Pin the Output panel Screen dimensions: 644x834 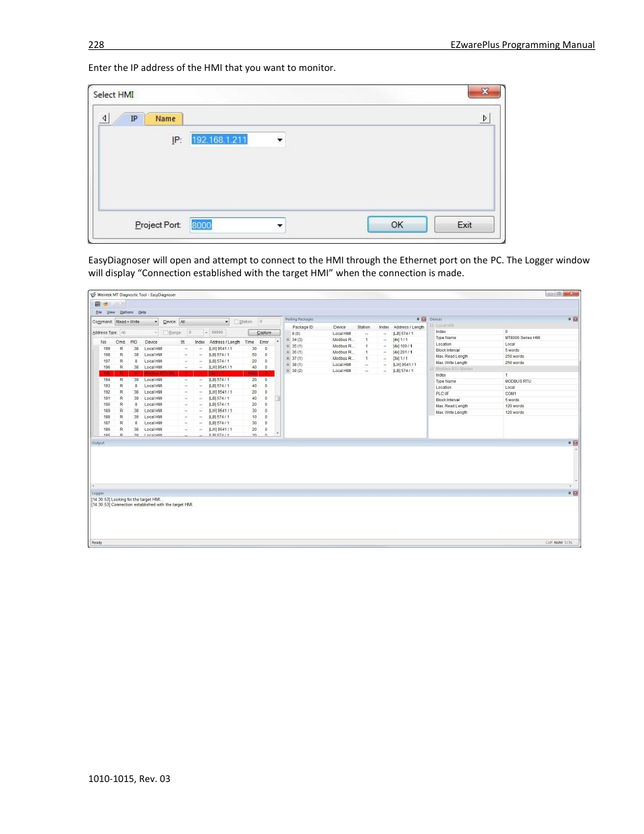570,443
